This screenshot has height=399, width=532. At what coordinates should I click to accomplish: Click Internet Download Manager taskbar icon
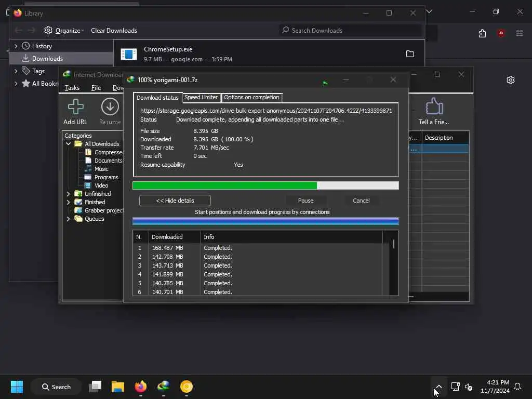164,387
